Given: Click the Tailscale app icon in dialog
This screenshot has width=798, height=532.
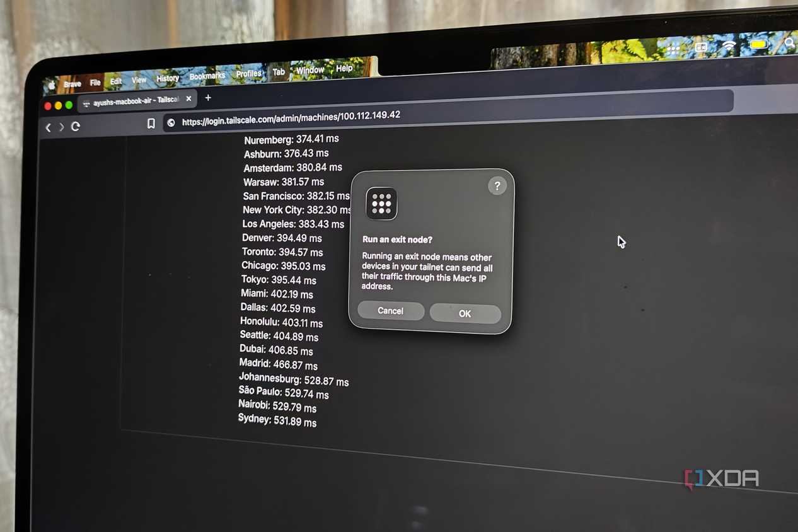Looking at the screenshot, I should pyautogui.click(x=381, y=204).
